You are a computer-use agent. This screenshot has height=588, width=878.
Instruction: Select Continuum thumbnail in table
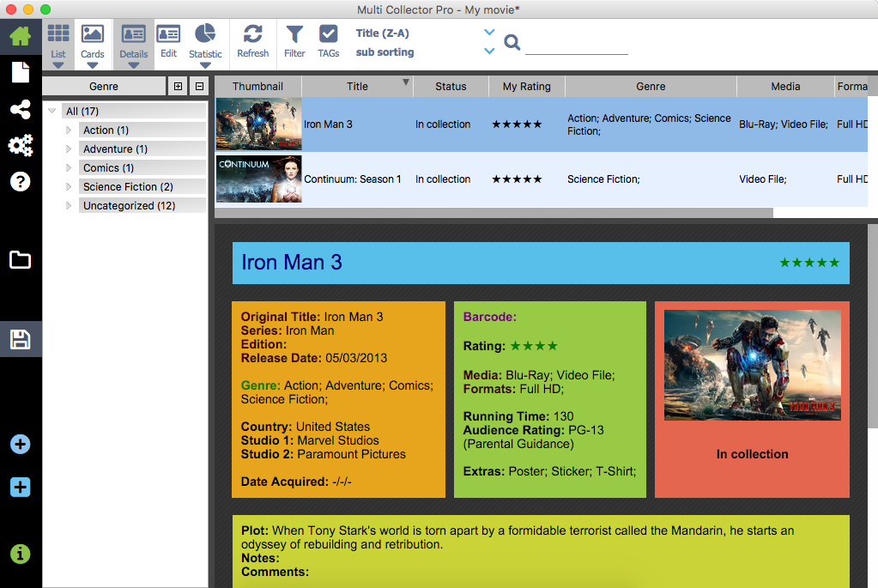258,179
